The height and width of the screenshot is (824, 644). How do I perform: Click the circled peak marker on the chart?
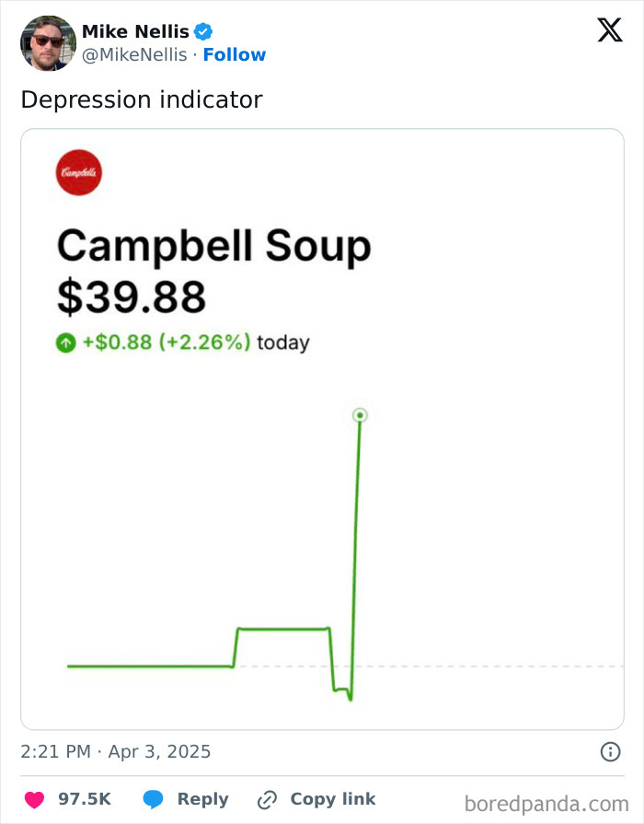point(359,416)
